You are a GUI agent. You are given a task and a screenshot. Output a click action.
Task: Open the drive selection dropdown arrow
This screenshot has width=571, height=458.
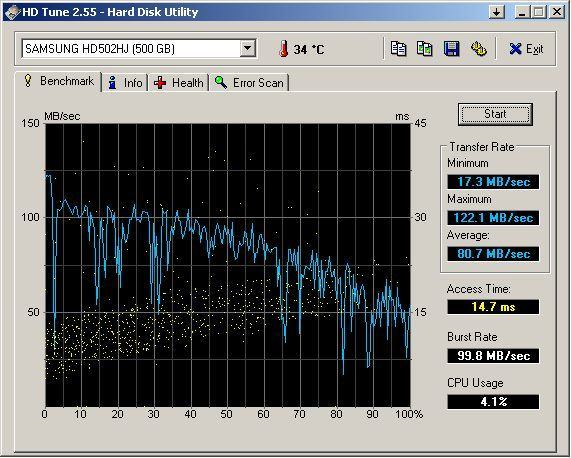247,48
